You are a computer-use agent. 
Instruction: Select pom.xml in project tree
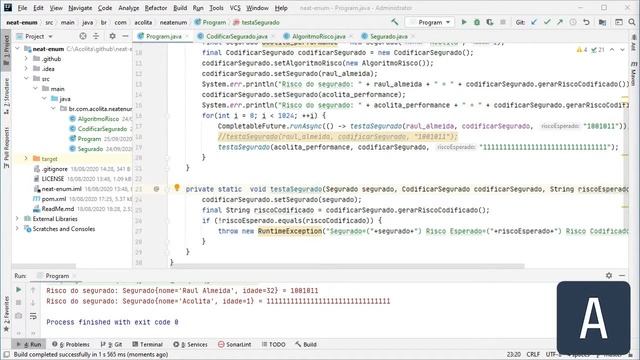(54, 199)
